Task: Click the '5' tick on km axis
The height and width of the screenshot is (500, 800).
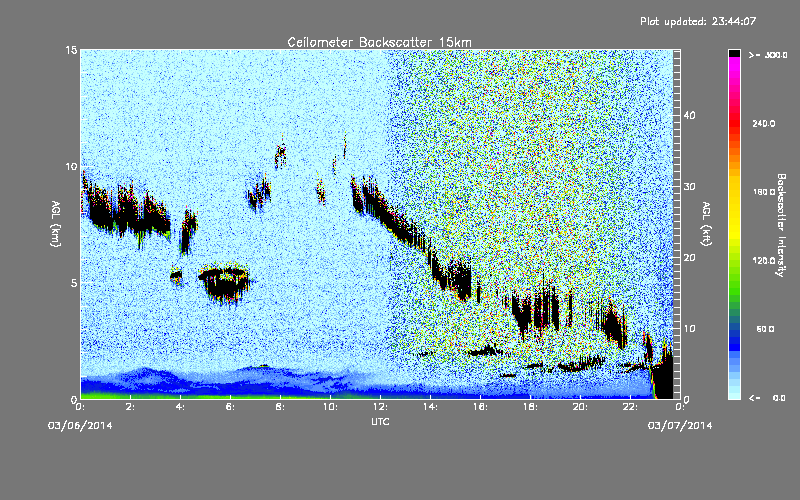Action: [x=74, y=283]
